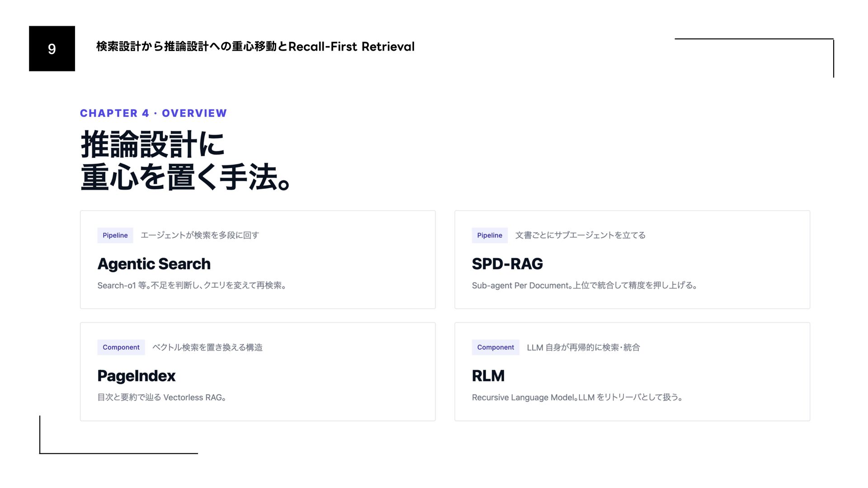
Task: Open the SPD-RAG title
Action: (507, 264)
